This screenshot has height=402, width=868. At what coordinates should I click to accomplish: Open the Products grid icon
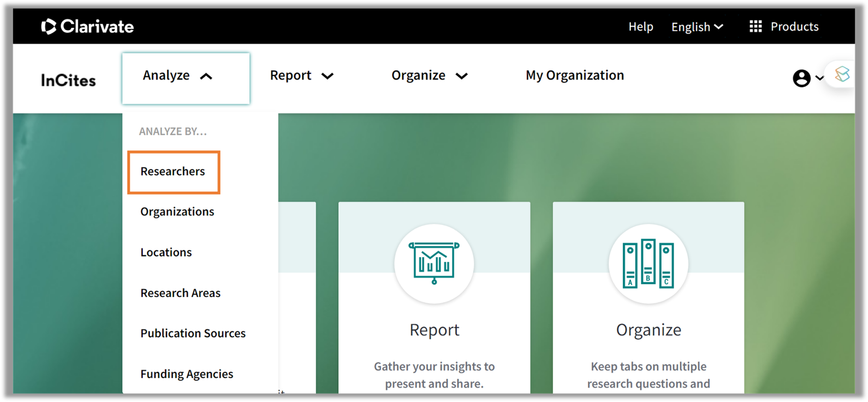[756, 26]
